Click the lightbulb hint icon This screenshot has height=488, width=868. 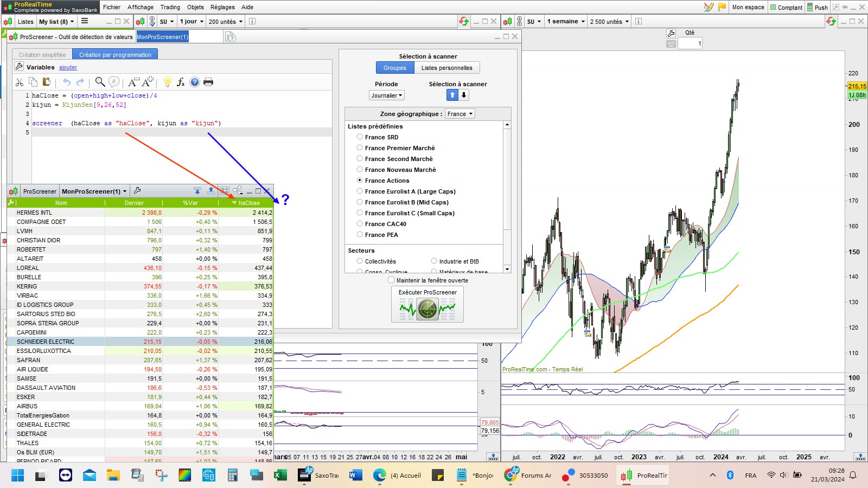tap(167, 82)
